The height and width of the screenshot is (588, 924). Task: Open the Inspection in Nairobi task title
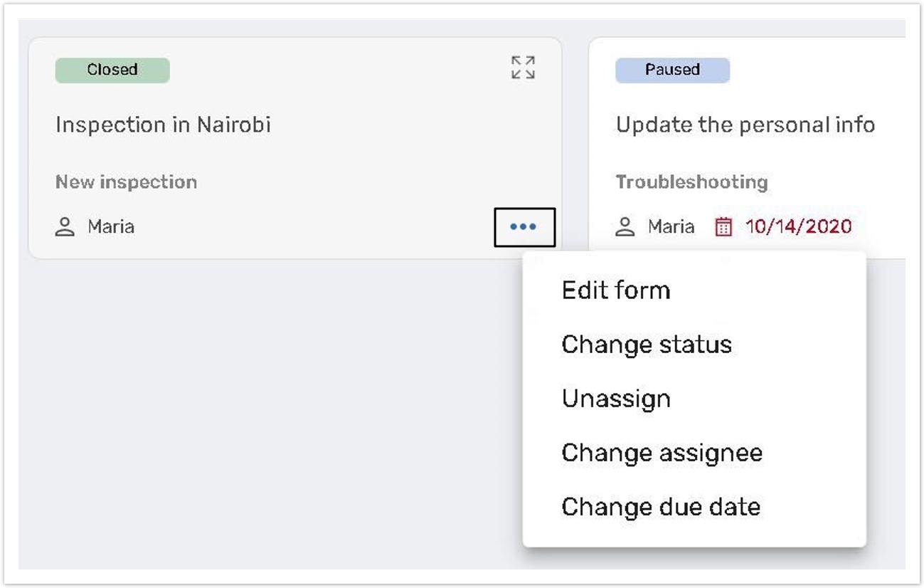pyautogui.click(x=163, y=125)
